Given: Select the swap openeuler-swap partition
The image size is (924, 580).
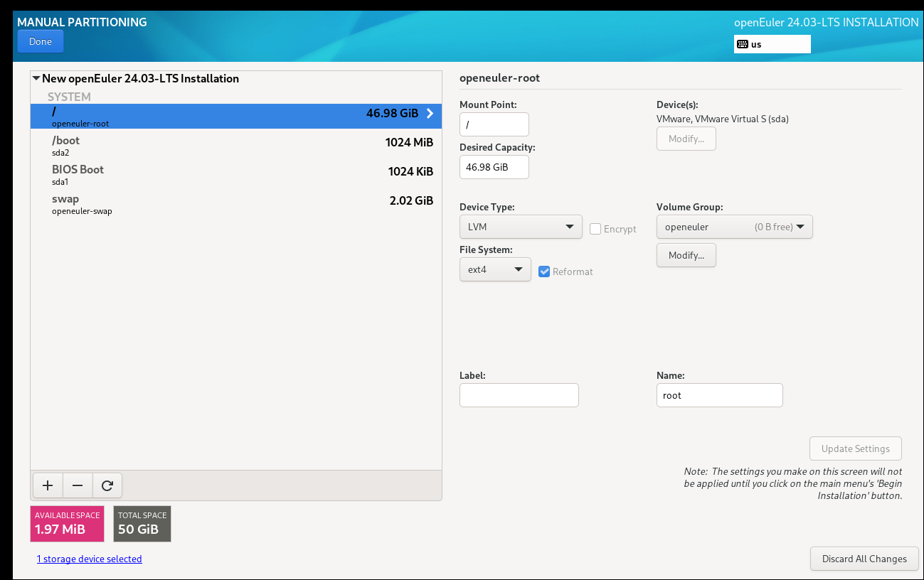Looking at the screenshot, I should point(236,204).
